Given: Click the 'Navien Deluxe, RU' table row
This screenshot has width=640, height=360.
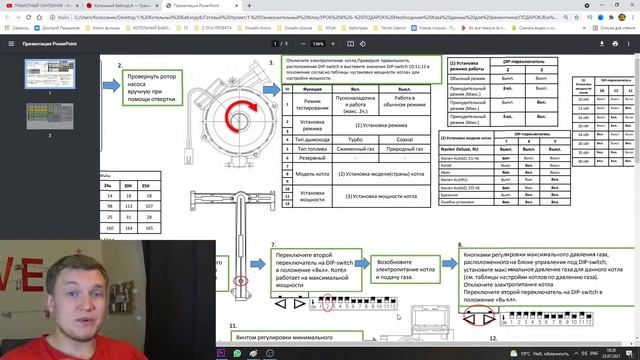Looking at the screenshot, I should tap(504, 149).
